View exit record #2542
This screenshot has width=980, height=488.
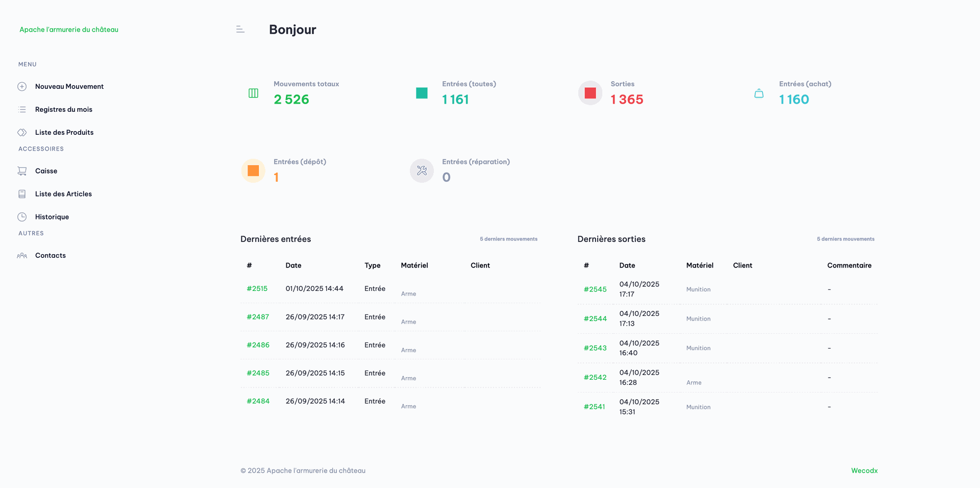click(595, 378)
